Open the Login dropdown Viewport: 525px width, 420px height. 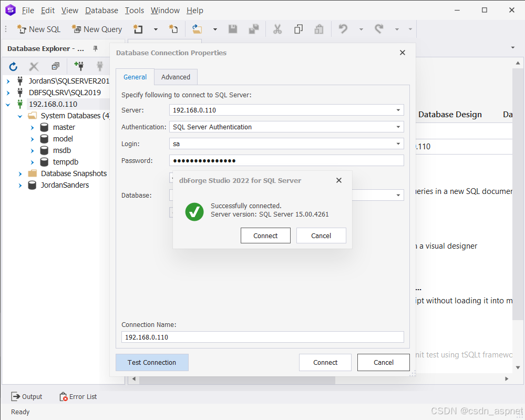tap(398, 144)
